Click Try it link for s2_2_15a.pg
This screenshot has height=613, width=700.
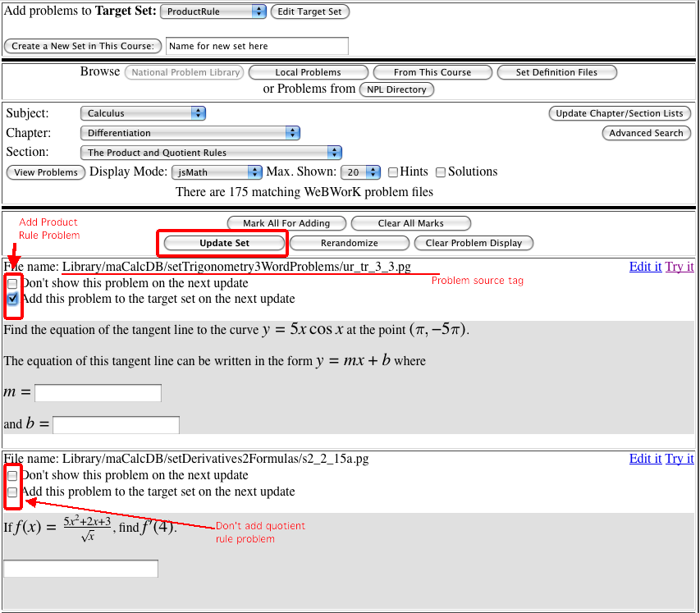tap(679, 459)
